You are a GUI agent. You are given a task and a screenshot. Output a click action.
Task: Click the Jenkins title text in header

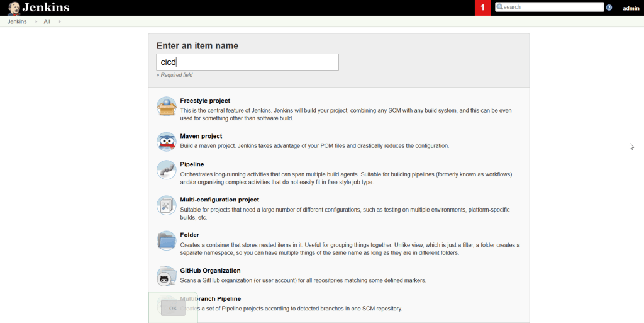pos(46,8)
